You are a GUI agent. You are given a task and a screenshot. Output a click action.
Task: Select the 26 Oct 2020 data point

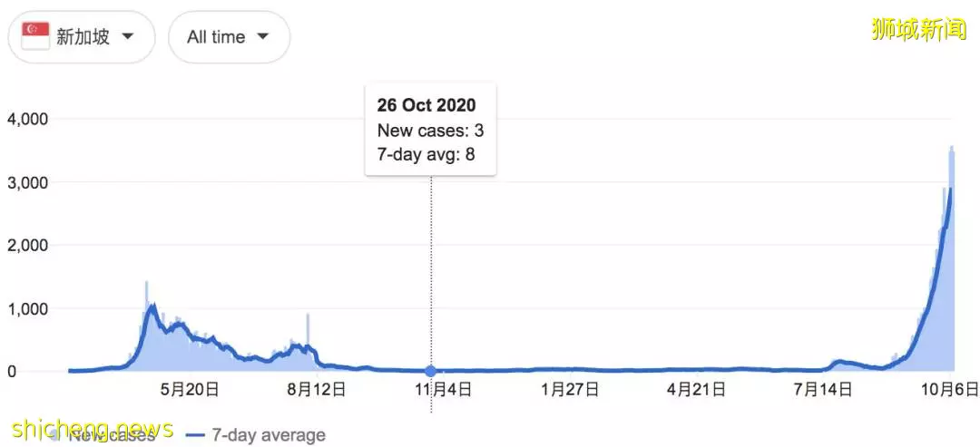[431, 372]
